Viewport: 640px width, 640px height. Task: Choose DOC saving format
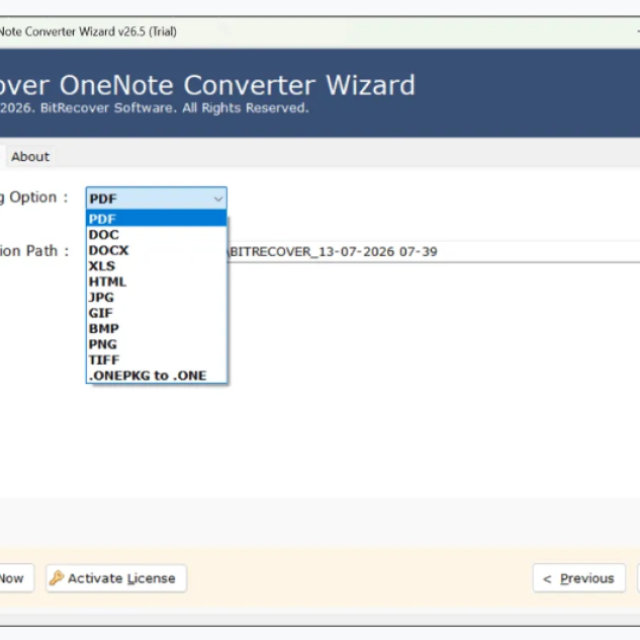pyautogui.click(x=157, y=235)
